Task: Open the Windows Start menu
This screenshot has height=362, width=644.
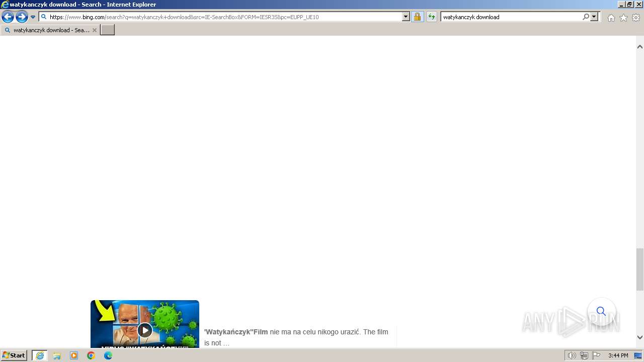Action: pos(14,355)
